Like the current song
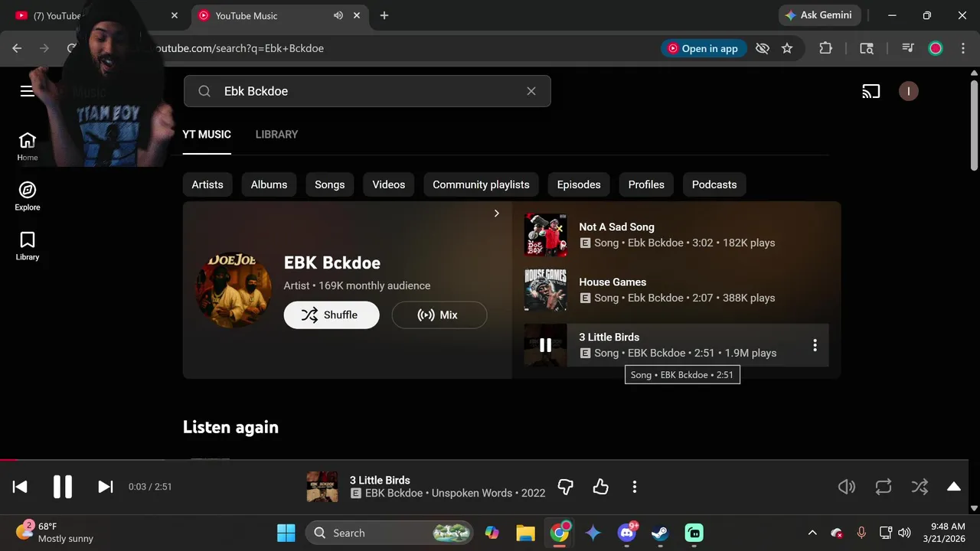Viewport: 980px width, 551px height. 601,487
